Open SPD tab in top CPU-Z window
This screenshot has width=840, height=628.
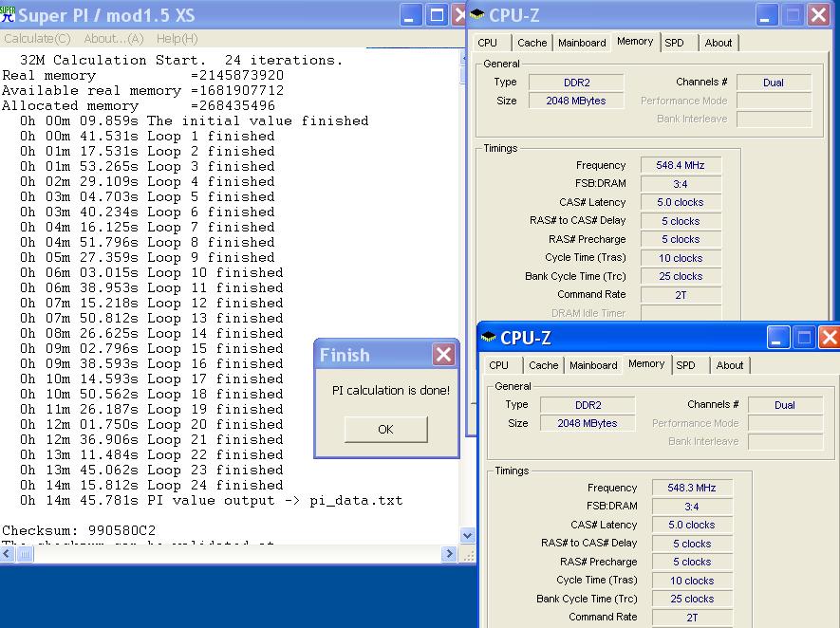(x=675, y=43)
